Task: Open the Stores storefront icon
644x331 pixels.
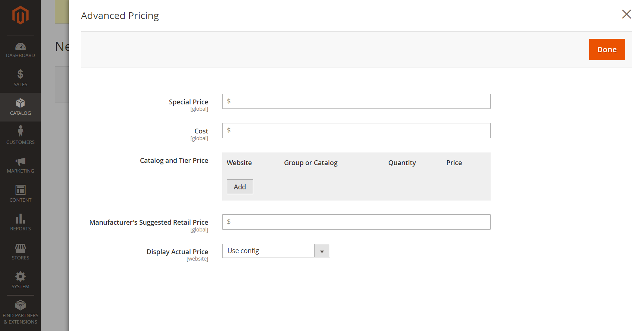Action: click(x=20, y=248)
